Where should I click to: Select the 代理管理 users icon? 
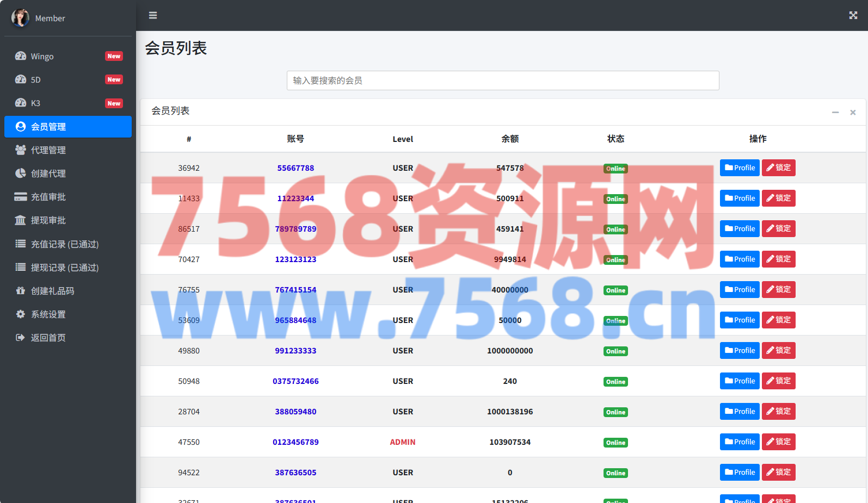(21, 150)
